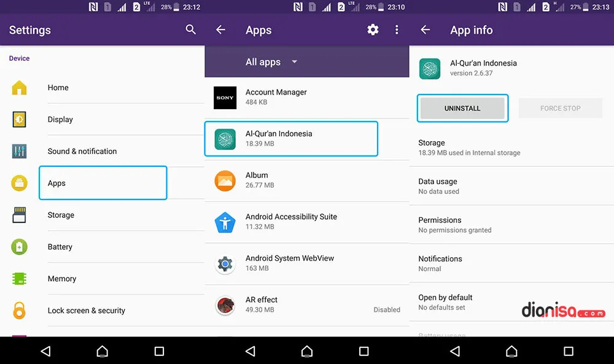Click the FORCE STOP button
Screen dimensions: 614x364
[560, 109]
